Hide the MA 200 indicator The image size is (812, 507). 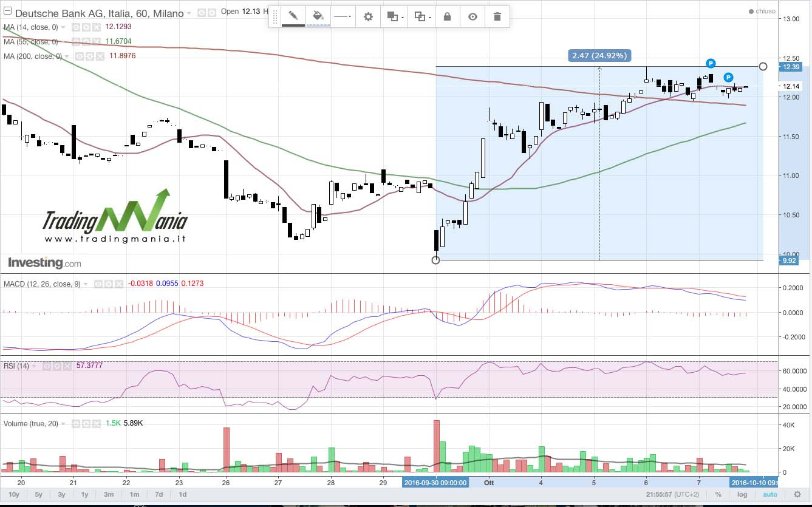(80, 56)
